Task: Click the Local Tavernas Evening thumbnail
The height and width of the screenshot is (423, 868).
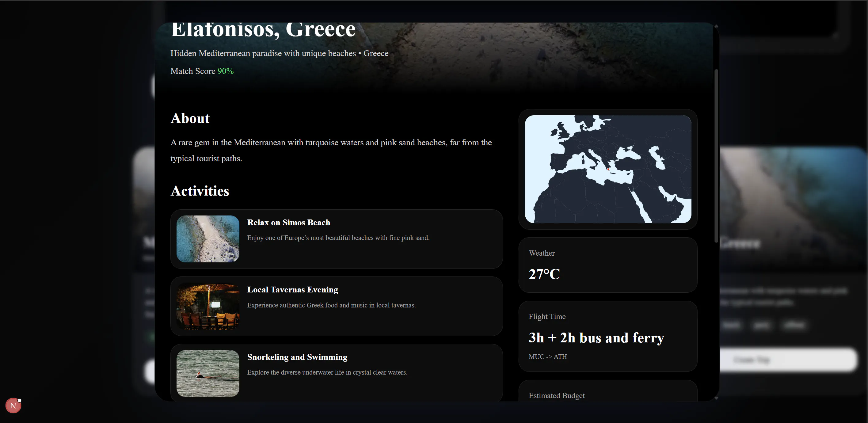Action: [x=208, y=306]
